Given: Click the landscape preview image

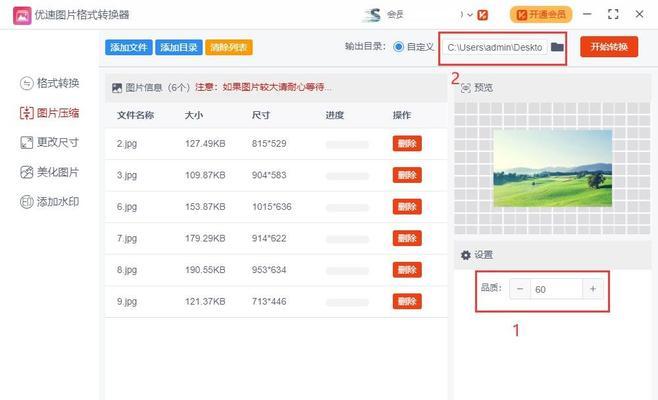Looking at the screenshot, I should [x=553, y=168].
